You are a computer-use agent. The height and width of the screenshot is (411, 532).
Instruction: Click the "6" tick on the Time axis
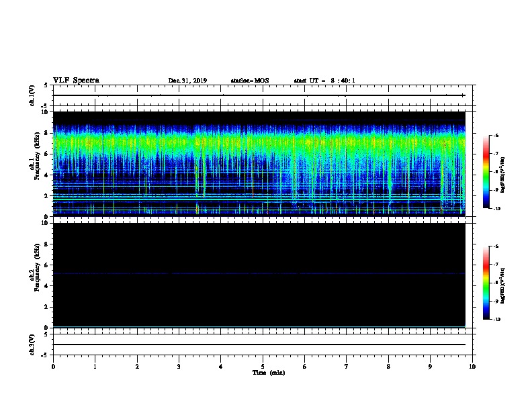305,367
